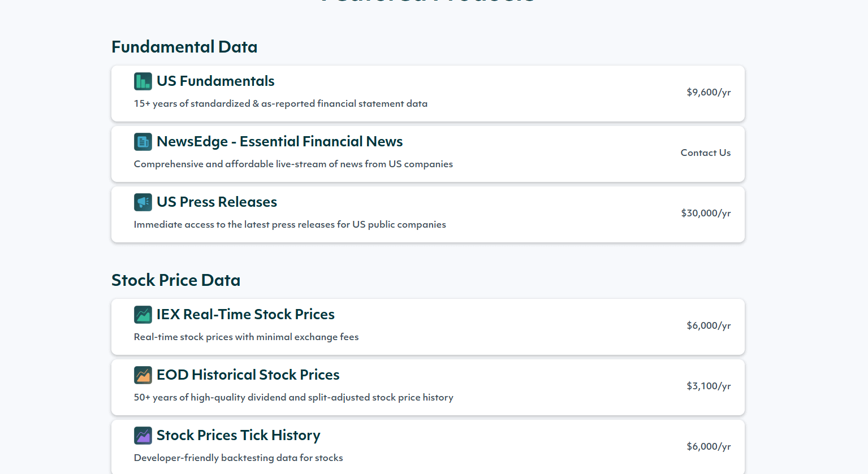This screenshot has height=474, width=868.
Task: Open the US Fundamentals product page
Action: point(216,81)
